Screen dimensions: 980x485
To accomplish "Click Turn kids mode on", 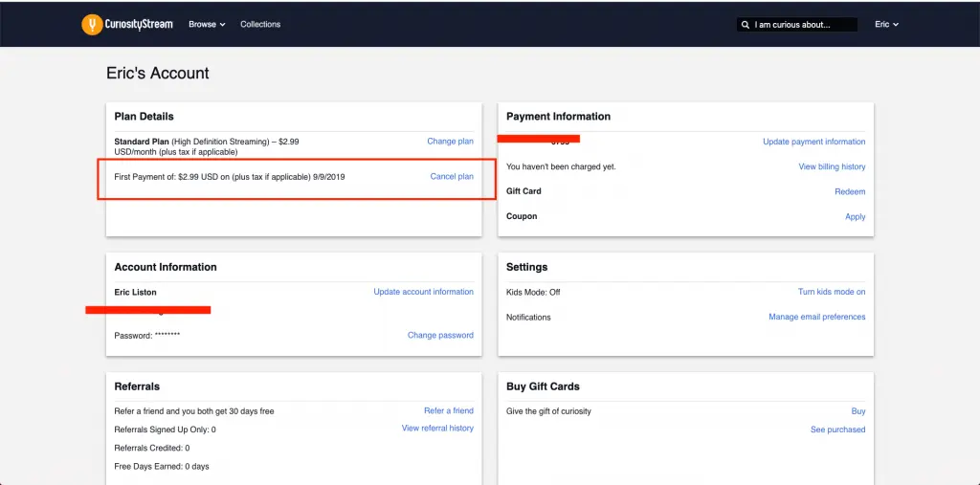I will click(832, 292).
